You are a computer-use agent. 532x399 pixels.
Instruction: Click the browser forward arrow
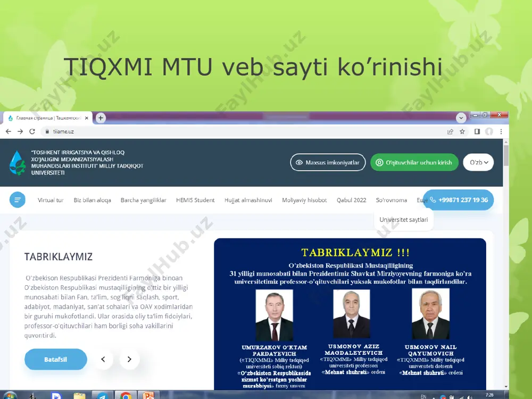(x=20, y=131)
